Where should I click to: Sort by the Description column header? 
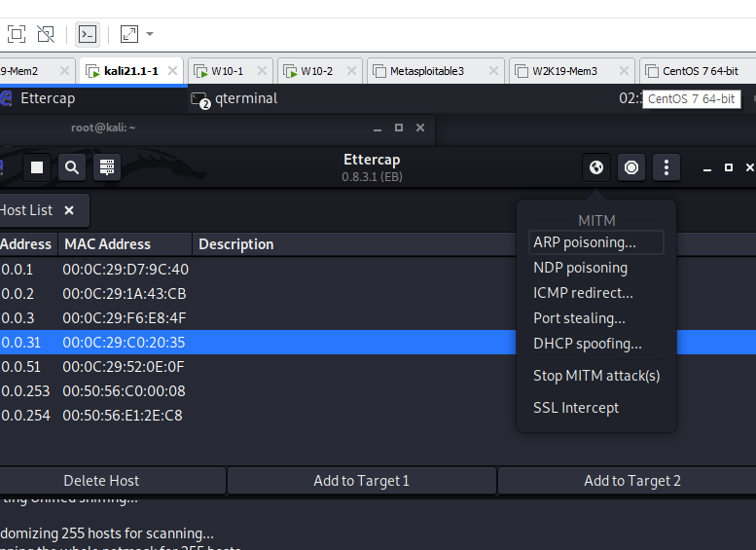coord(354,244)
